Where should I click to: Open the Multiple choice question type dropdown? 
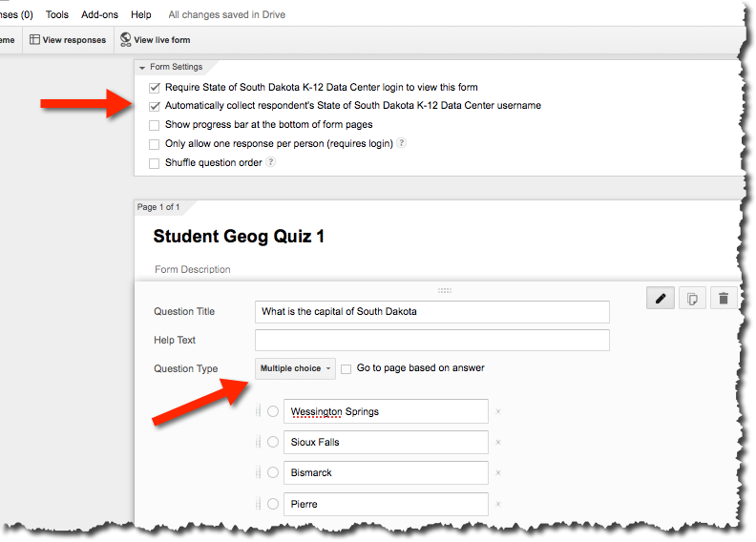tap(295, 368)
